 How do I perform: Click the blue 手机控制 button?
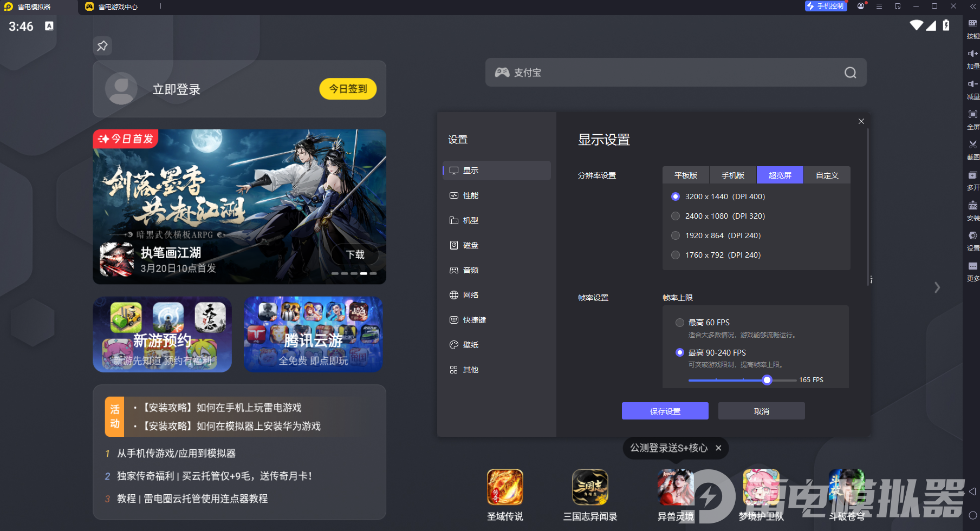[x=826, y=6]
